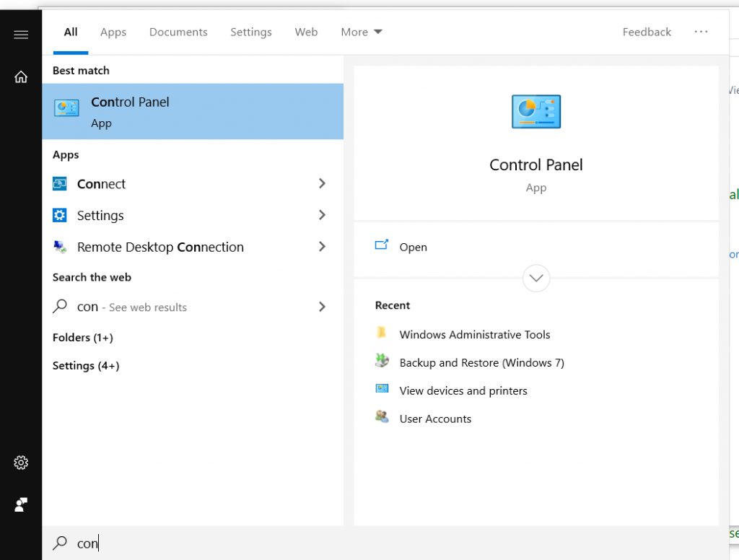Click the Settings app gear icon in results
The height and width of the screenshot is (560, 739).
59,215
